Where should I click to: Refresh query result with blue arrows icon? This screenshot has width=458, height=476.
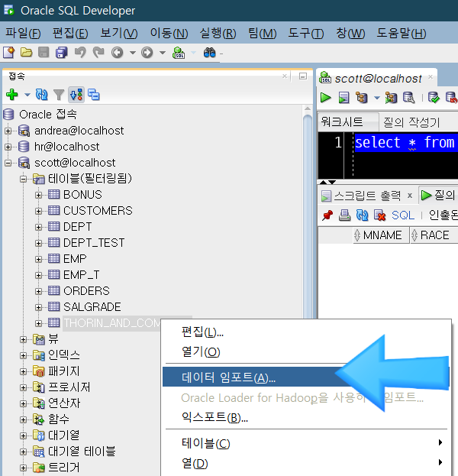pos(362,215)
